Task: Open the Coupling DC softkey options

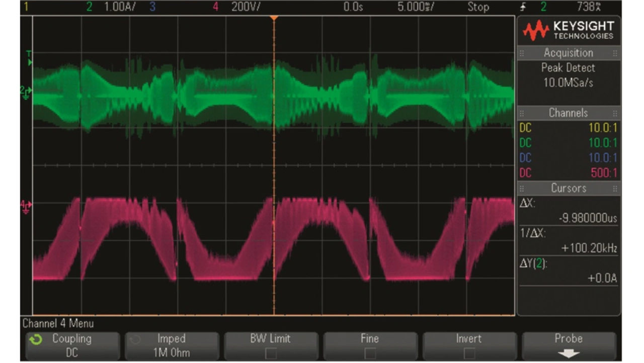Action: click(71, 345)
